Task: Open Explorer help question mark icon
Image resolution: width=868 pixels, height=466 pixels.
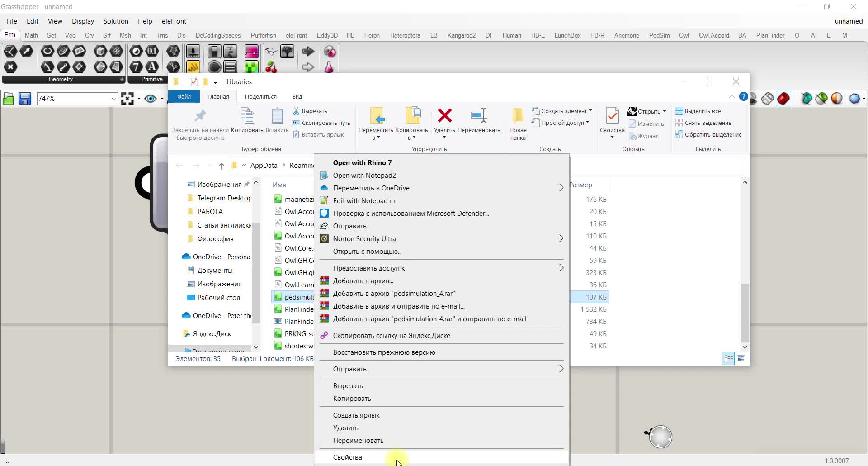Action: [x=743, y=96]
